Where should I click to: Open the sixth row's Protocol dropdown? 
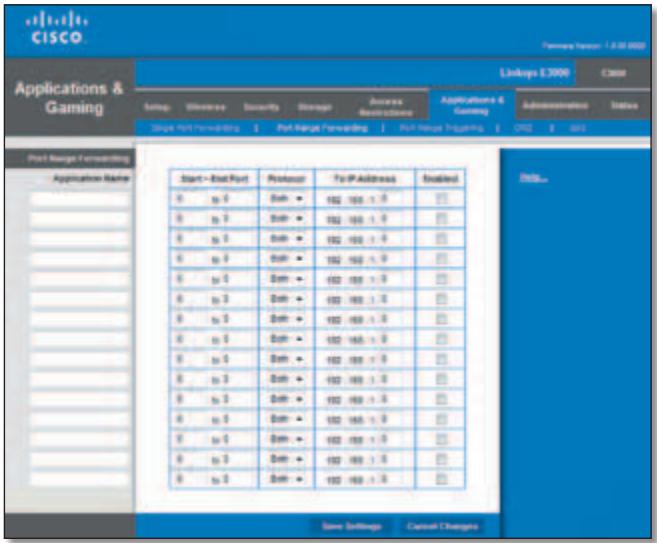click(x=287, y=299)
